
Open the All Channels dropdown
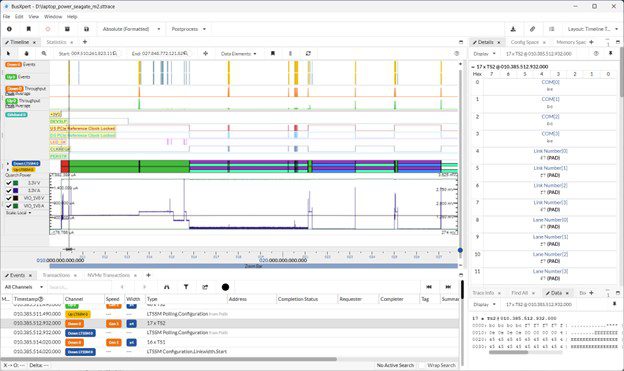coord(23,287)
